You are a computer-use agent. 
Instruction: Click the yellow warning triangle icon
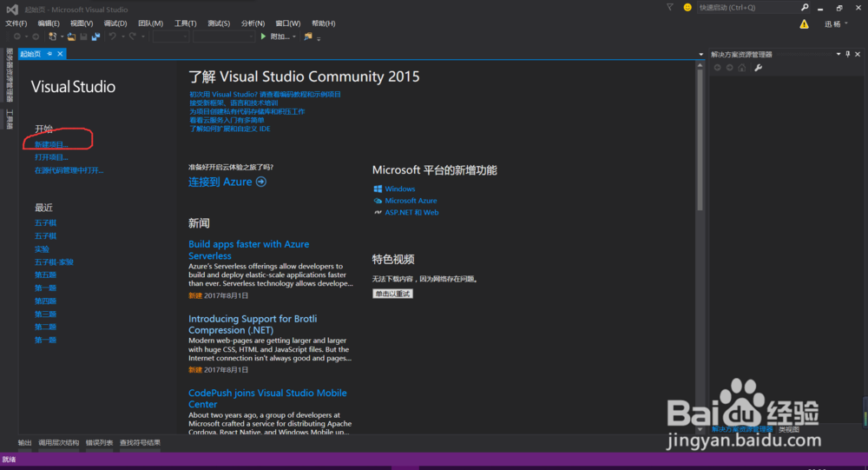pos(804,24)
